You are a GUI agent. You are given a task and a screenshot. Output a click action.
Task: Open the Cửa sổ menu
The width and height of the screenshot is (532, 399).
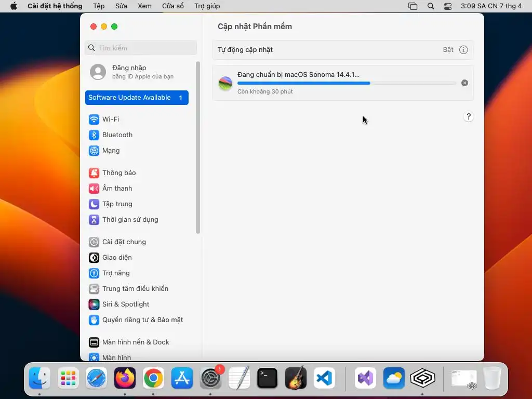(173, 6)
